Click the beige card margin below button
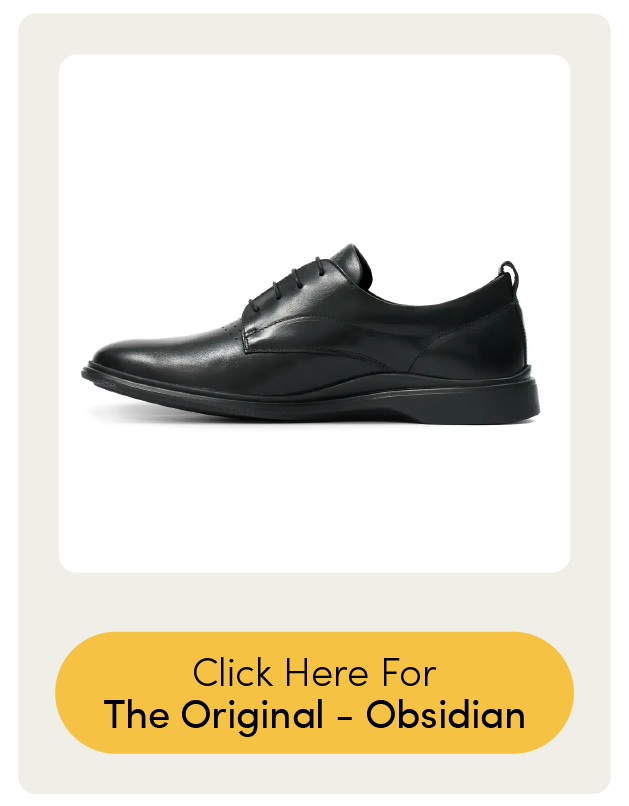629x806 pixels. click(314, 774)
